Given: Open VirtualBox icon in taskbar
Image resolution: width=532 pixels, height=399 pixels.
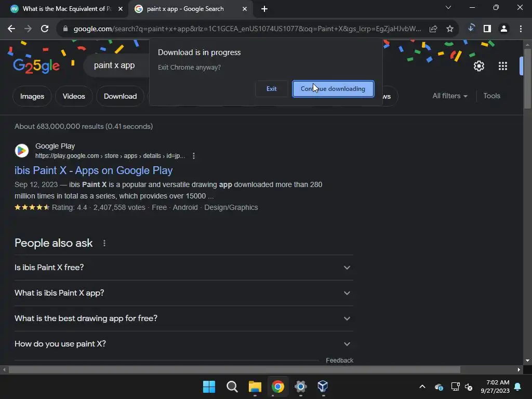Looking at the screenshot, I should click(323, 387).
